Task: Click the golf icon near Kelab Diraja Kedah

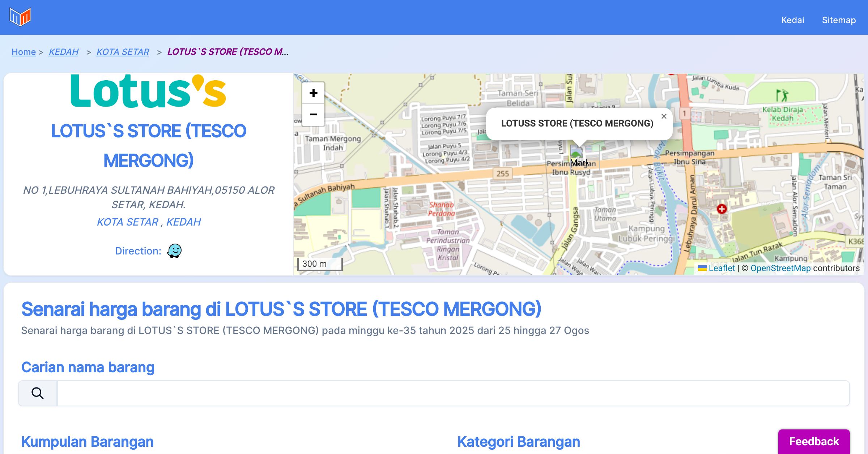Action: point(782,96)
